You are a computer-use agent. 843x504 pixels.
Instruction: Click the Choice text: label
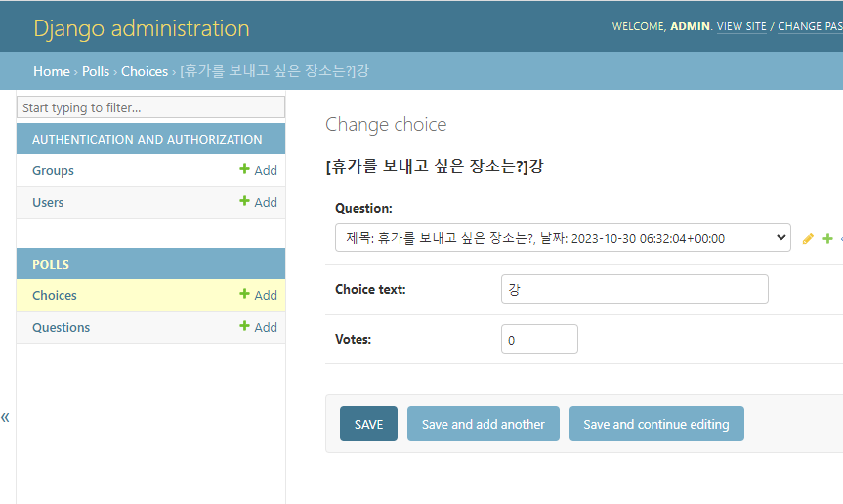tap(370, 290)
